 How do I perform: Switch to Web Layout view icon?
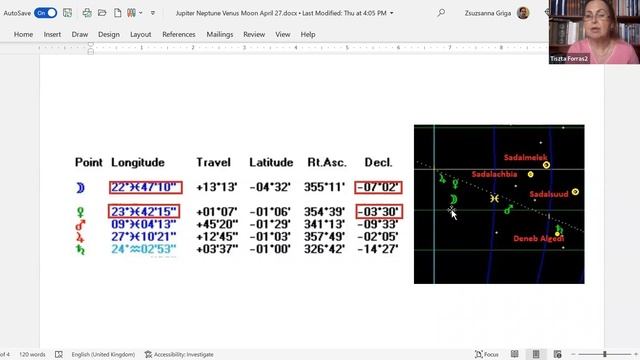[558, 354]
